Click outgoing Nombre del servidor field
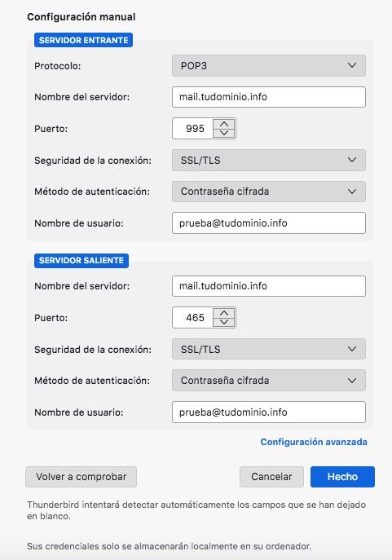Image resolution: width=392 pixels, height=560 pixels. (269, 286)
